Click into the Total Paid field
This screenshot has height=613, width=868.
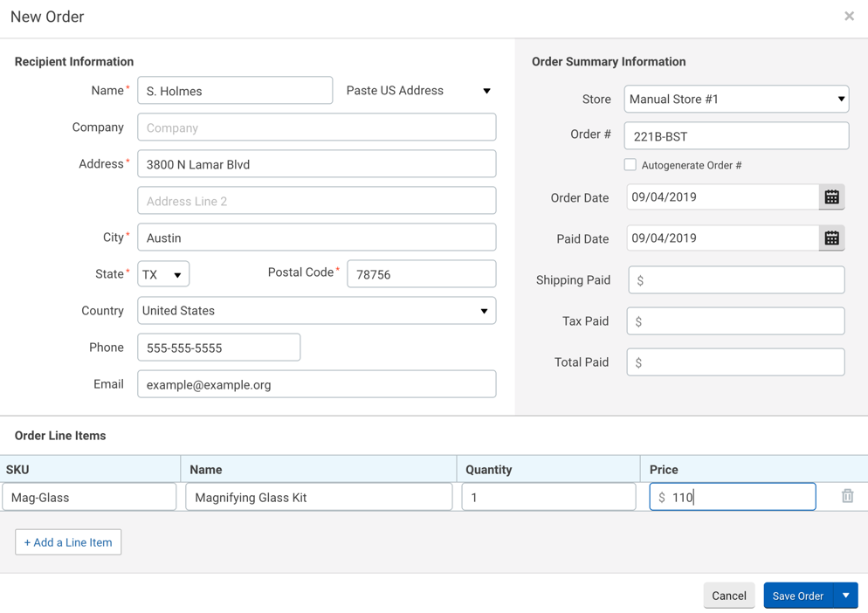(734, 362)
